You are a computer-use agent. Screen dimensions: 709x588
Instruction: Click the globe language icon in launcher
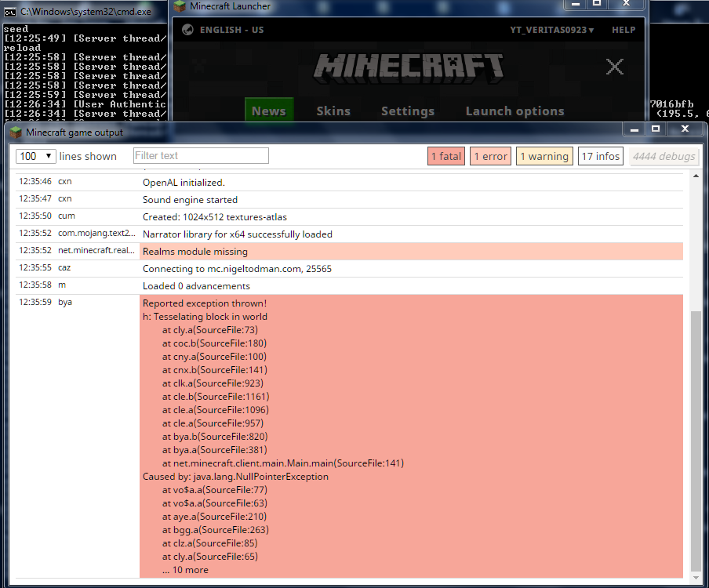[187, 30]
